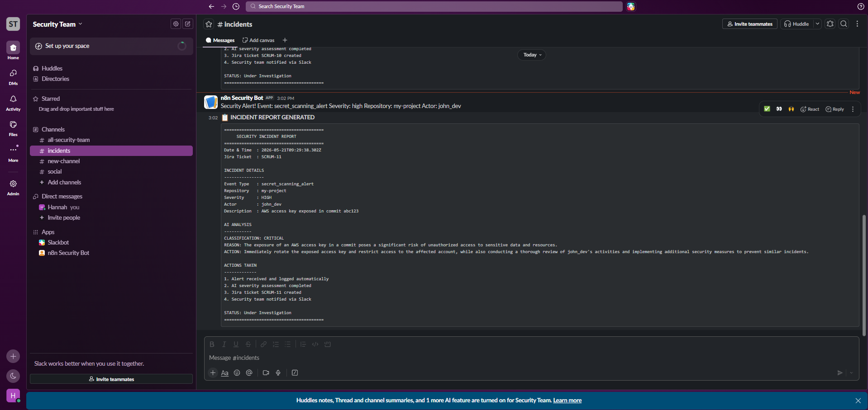Screen dimensions: 868x410
Task: Star the incidents channel
Action: point(209,24)
